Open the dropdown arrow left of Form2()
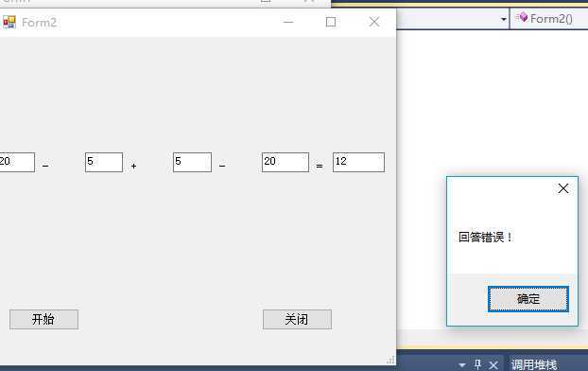This screenshot has height=371, width=588. 504,19
